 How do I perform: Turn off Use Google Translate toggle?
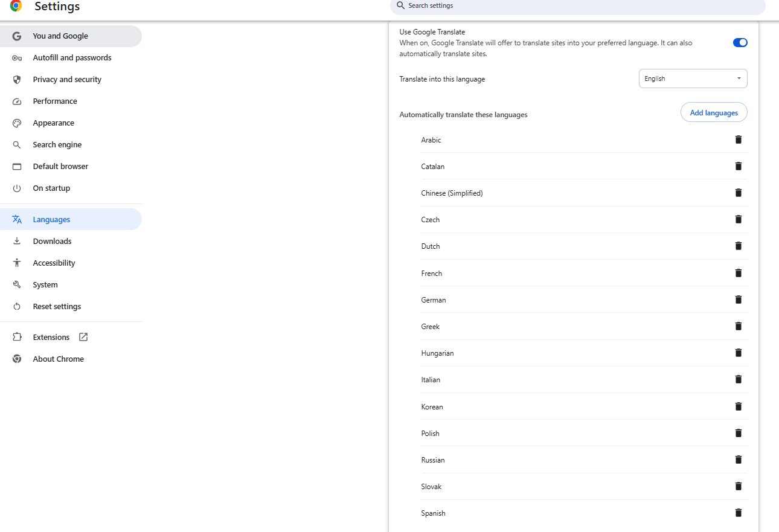click(740, 42)
